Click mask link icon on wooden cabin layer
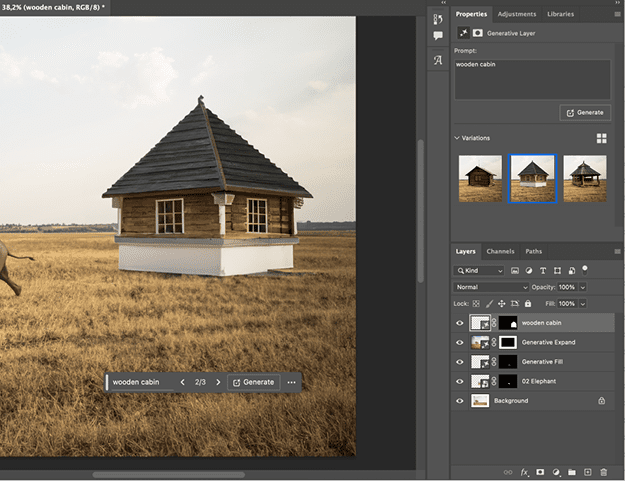The height and width of the screenshot is (481, 625). pos(494,323)
